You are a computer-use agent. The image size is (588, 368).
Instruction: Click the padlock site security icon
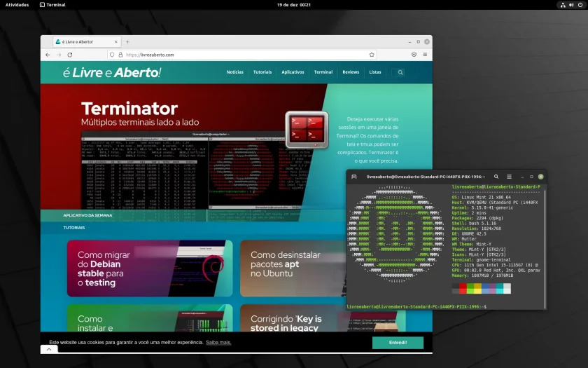coord(120,55)
